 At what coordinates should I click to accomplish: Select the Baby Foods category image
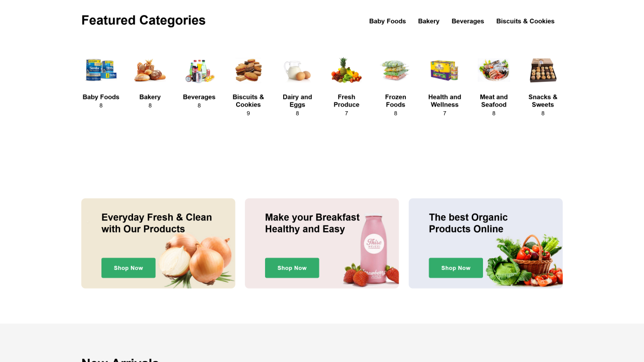101,69
